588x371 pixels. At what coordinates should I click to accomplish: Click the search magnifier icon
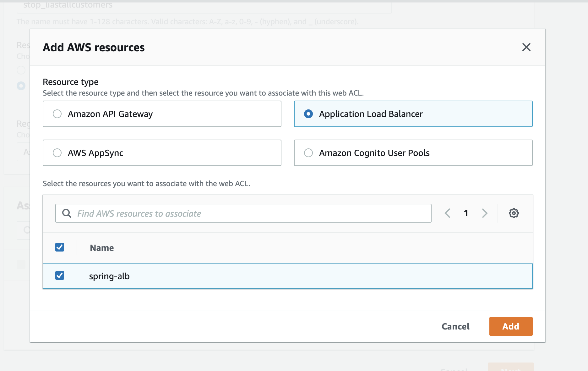(x=67, y=213)
